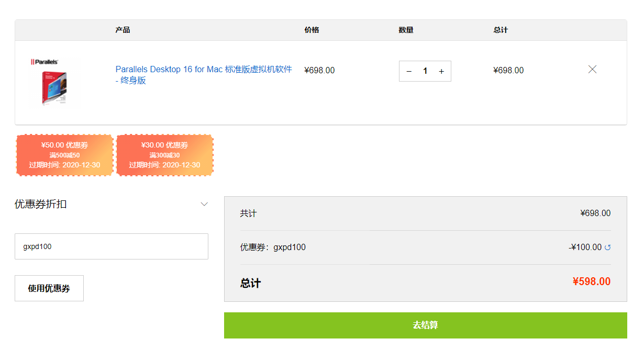Reset applied coupon via circular arrow icon

point(608,247)
